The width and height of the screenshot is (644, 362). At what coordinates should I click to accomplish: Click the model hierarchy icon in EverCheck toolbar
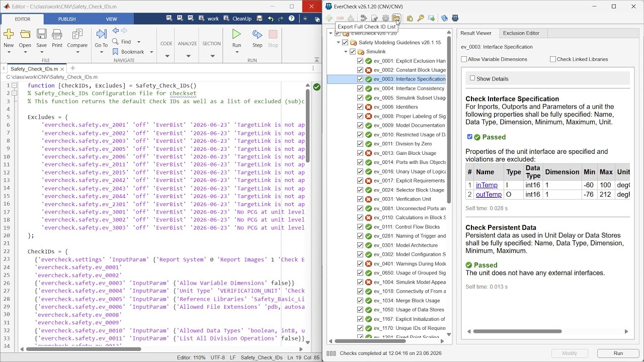(x=364, y=19)
